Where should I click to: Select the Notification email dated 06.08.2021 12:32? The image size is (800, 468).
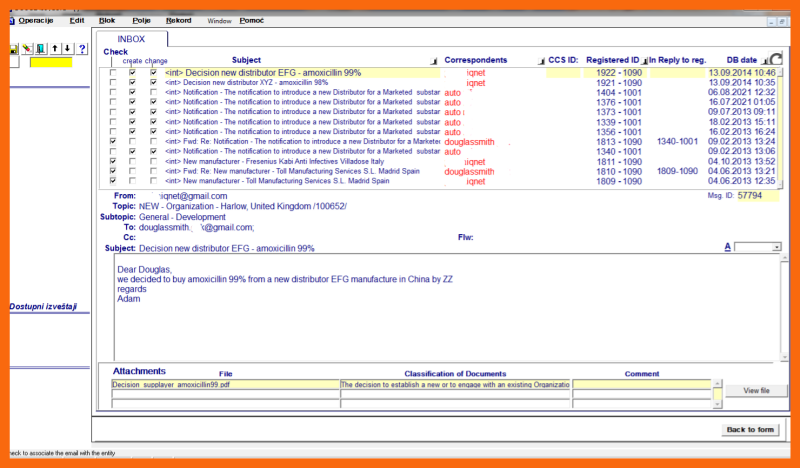[302, 92]
